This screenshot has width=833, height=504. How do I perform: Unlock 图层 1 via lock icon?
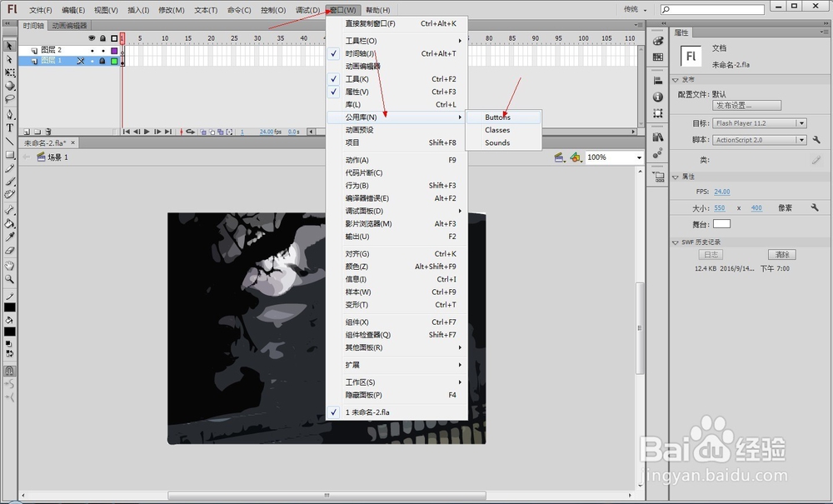tap(102, 61)
